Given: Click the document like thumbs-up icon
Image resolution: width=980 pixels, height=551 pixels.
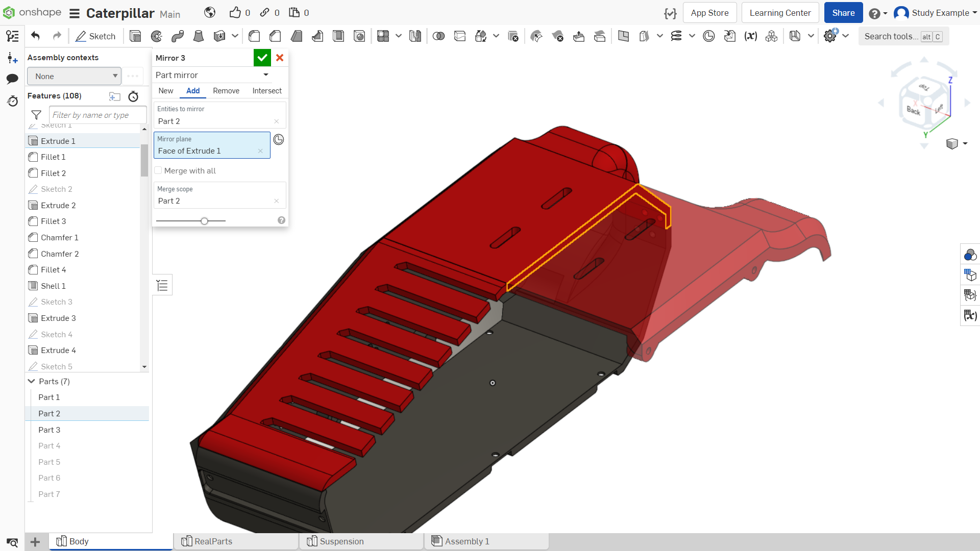Looking at the screenshot, I should [235, 13].
